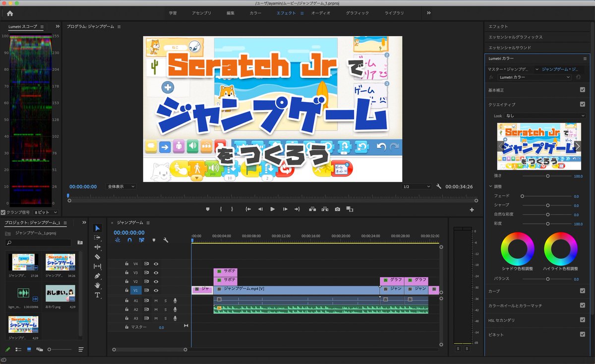
Task: Select the Type tool
Action: click(x=98, y=295)
